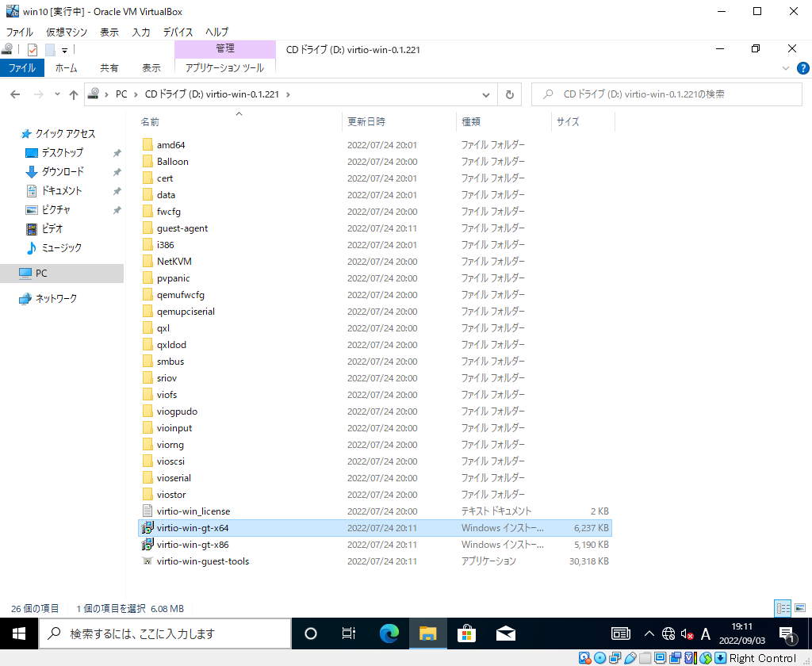This screenshot has height=666, width=812.
Task: Select virtio-win-guest-tools application icon
Action: pyautogui.click(x=147, y=561)
